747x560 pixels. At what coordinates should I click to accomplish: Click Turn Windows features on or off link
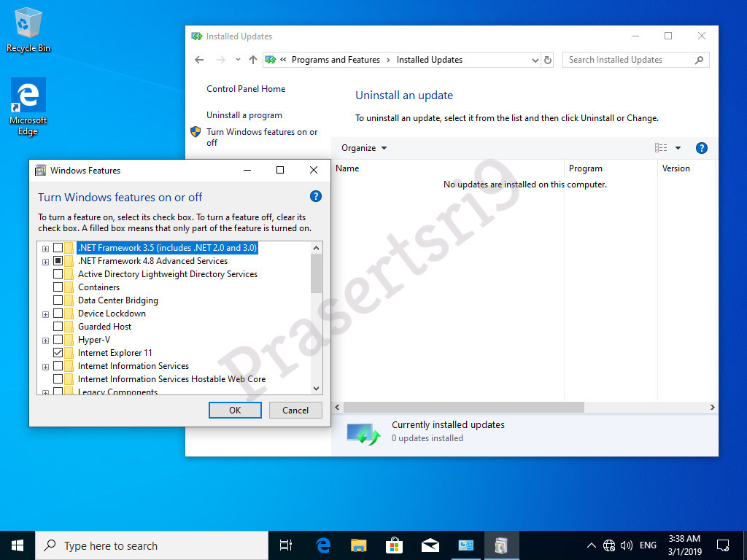click(x=262, y=137)
